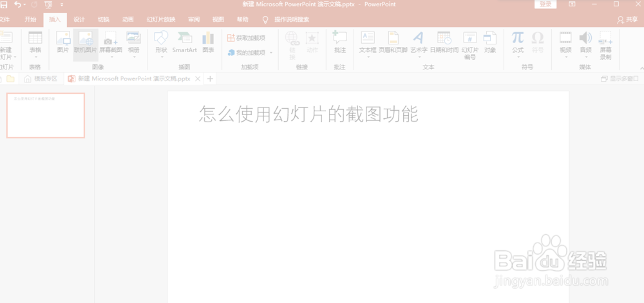
Task: Insert audio with 音频
Action: 585,42
